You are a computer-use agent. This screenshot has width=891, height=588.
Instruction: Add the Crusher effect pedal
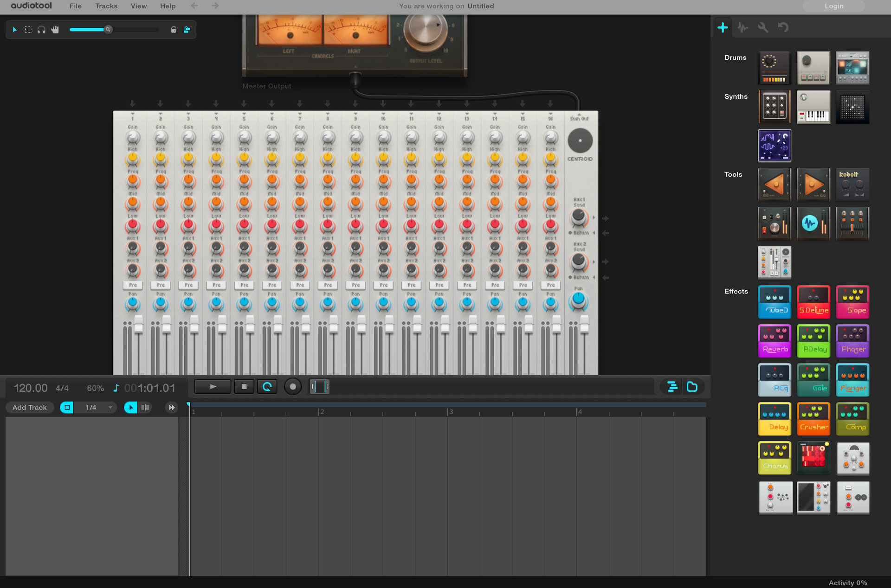pos(814,419)
